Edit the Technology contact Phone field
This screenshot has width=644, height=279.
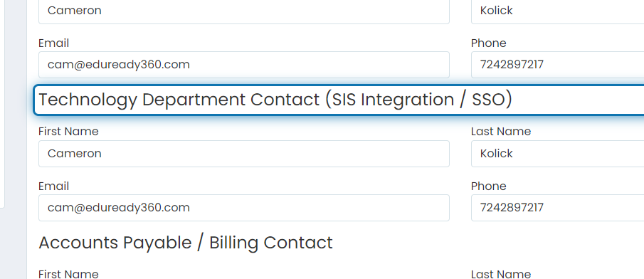tap(557, 208)
